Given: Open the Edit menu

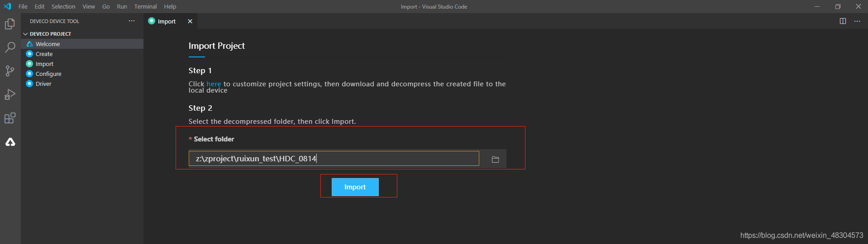Looking at the screenshot, I should tap(39, 6).
